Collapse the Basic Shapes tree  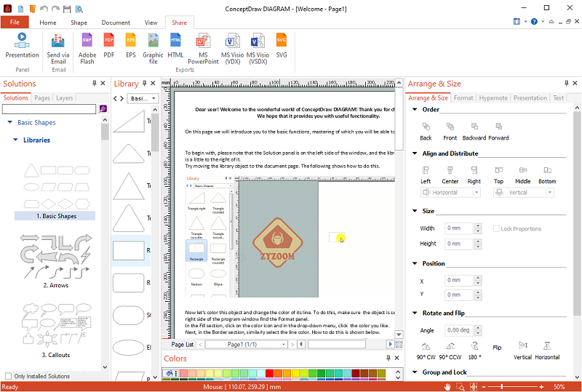point(10,122)
